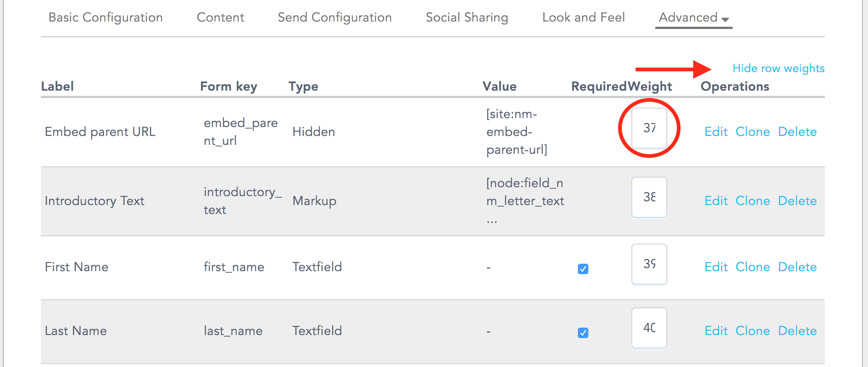This screenshot has height=367, width=868.
Task: Clone the Embed parent URL component
Action: (x=753, y=131)
